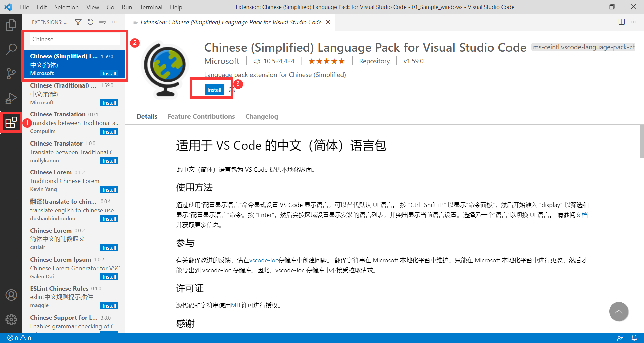
Task: Click the VS Code logo icon
Action: point(8,7)
